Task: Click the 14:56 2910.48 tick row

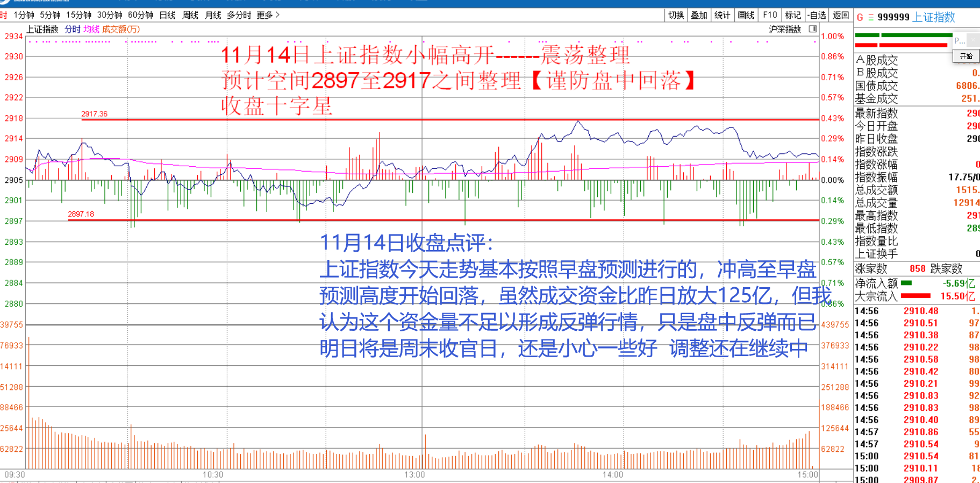Action: point(917,311)
